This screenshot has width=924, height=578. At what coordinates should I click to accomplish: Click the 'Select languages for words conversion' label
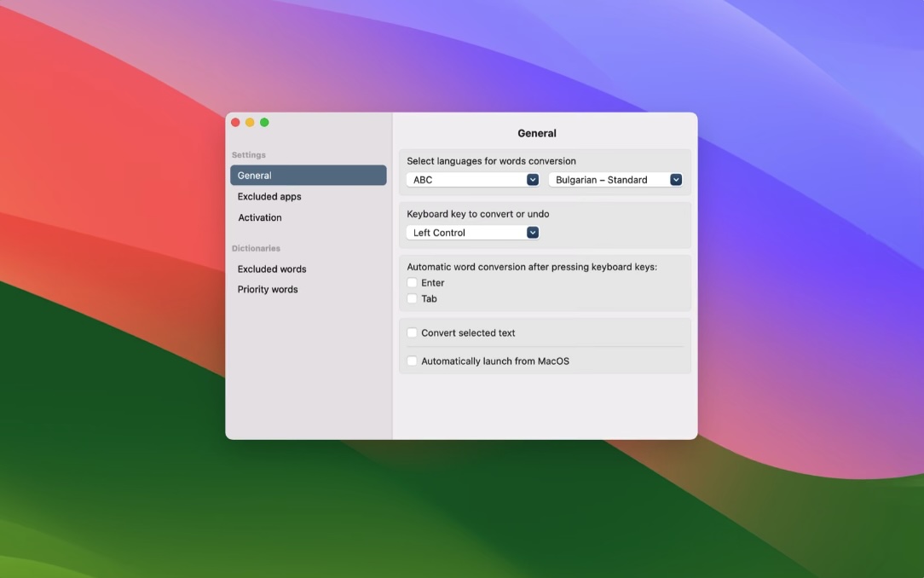click(x=491, y=161)
